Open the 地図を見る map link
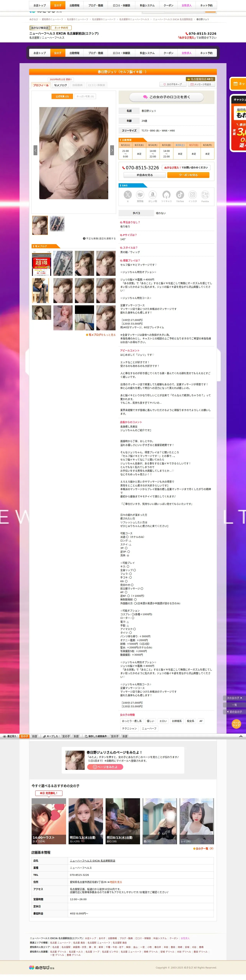Image resolution: width=246 pixels, height=980 pixels. (116, 882)
